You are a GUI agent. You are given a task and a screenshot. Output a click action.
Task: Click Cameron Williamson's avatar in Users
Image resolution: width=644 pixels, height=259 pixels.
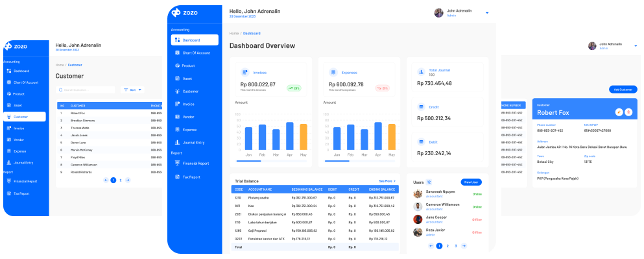tap(418, 207)
